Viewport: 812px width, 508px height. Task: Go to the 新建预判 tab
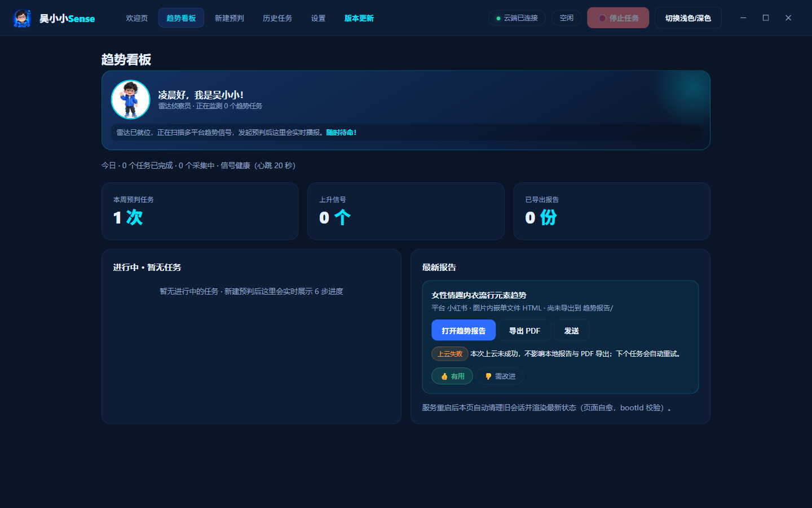coord(230,18)
